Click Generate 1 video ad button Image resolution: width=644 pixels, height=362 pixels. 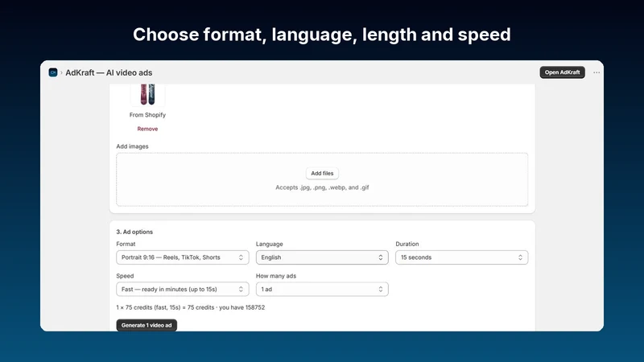[x=147, y=325]
